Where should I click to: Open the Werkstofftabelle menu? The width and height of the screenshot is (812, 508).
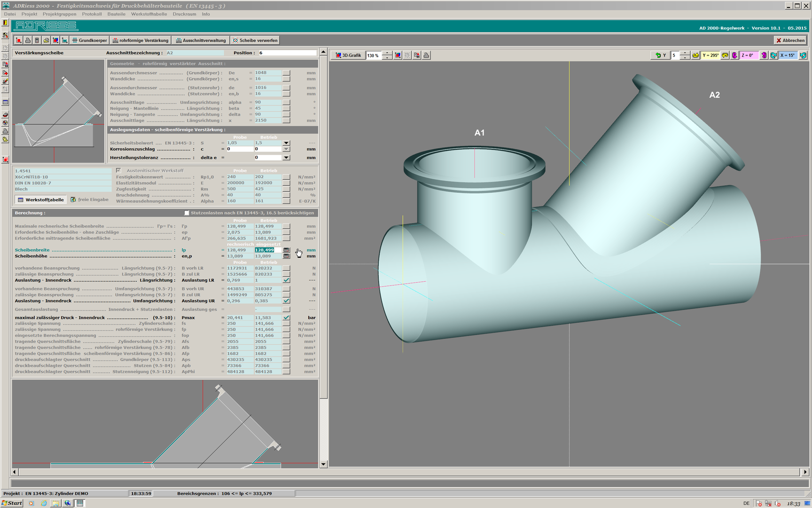pyautogui.click(x=148, y=14)
